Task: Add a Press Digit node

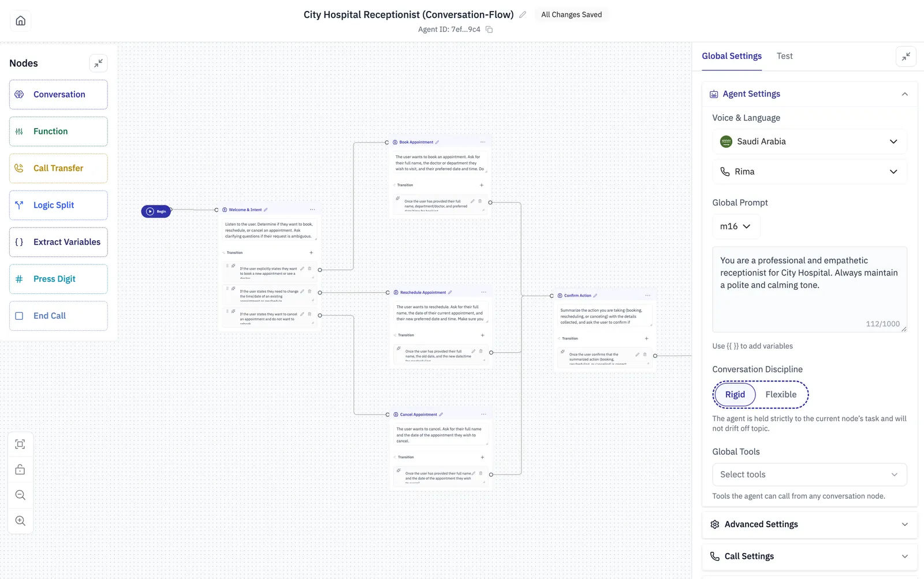Action: coord(58,279)
